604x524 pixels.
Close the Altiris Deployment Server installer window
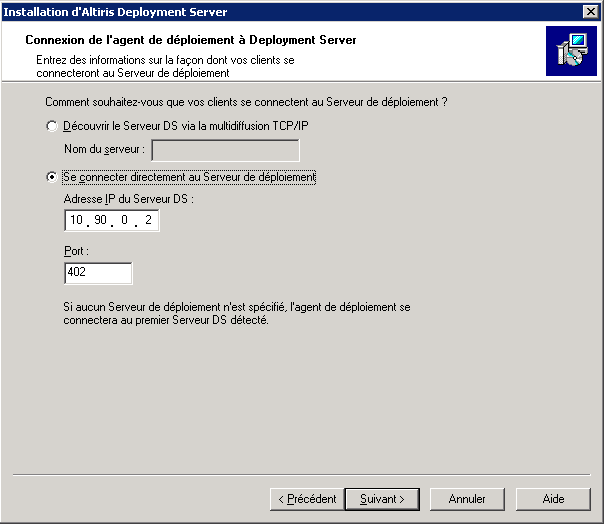point(590,12)
